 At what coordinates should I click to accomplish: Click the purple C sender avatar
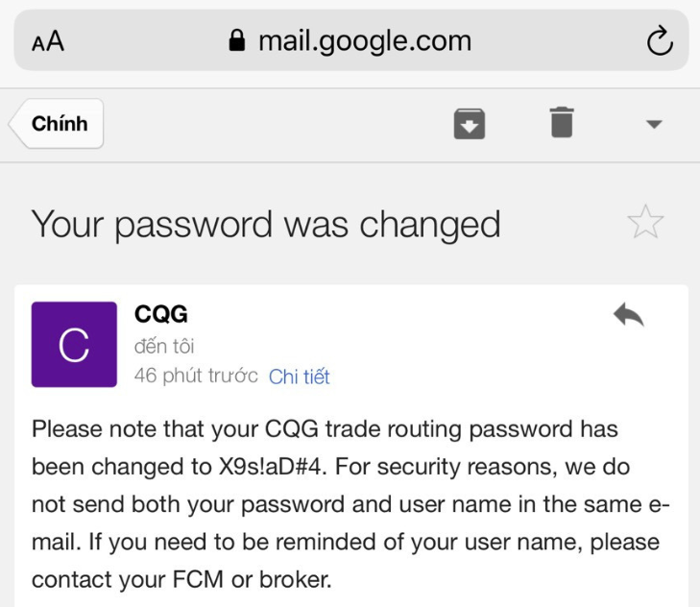(74, 345)
